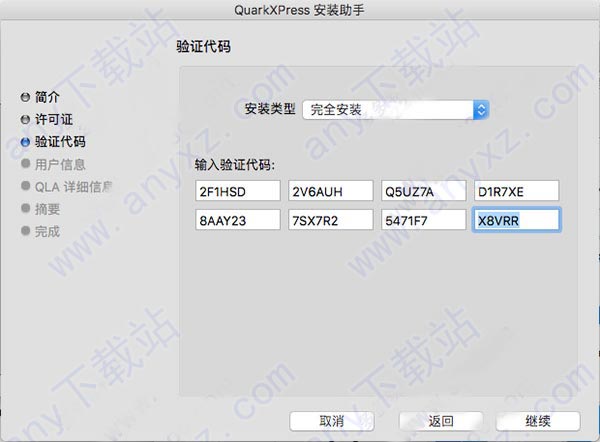Select the 摘要 step in sidebar
This screenshot has width=600, height=442.
[x=47, y=209]
